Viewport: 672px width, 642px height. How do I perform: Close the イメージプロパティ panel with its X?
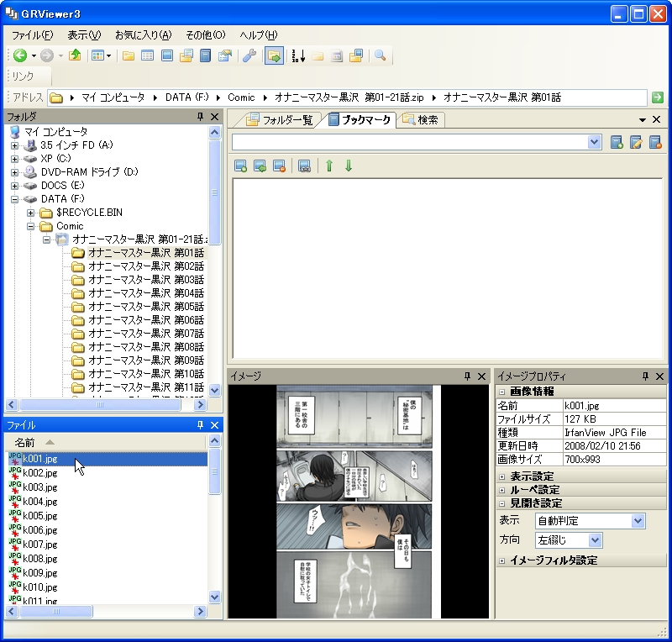coord(659,376)
